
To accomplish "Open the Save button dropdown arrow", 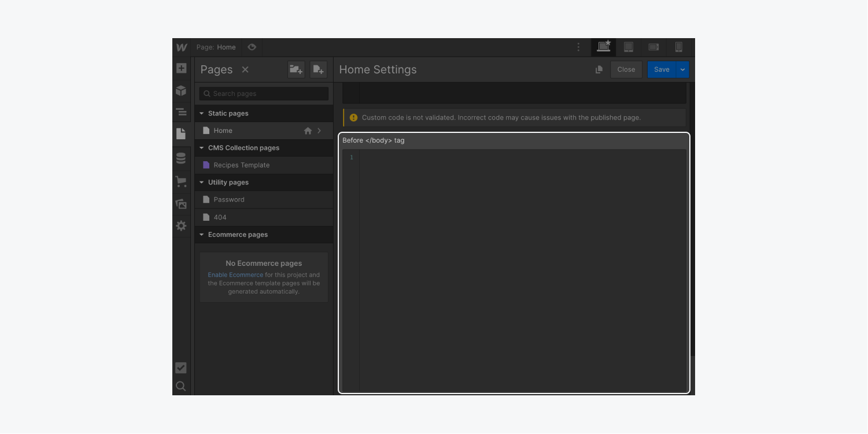I will [x=682, y=69].
